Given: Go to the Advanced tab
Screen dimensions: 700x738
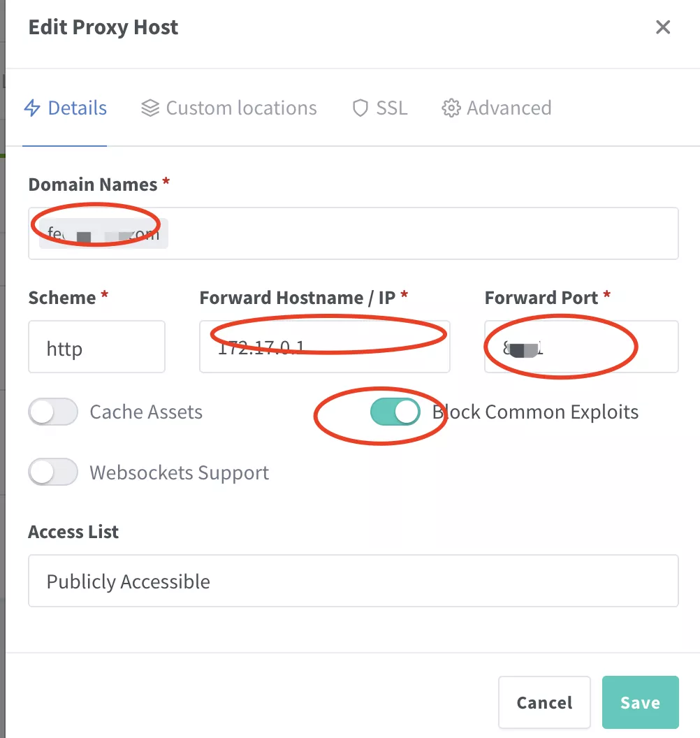Looking at the screenshot, I should pos(509,108).
